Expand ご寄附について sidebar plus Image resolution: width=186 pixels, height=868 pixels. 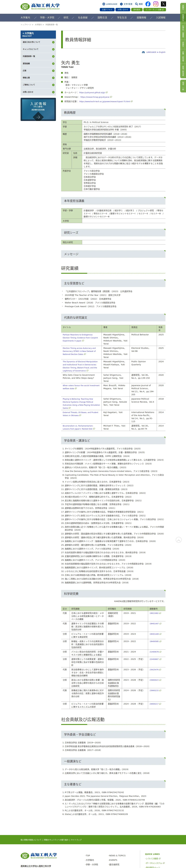click(x=53, y=85)
